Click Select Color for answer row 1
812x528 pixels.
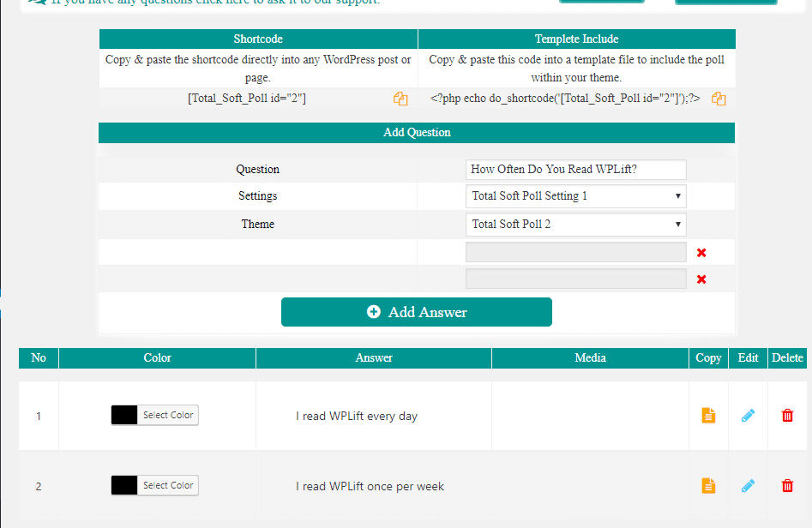168,415
